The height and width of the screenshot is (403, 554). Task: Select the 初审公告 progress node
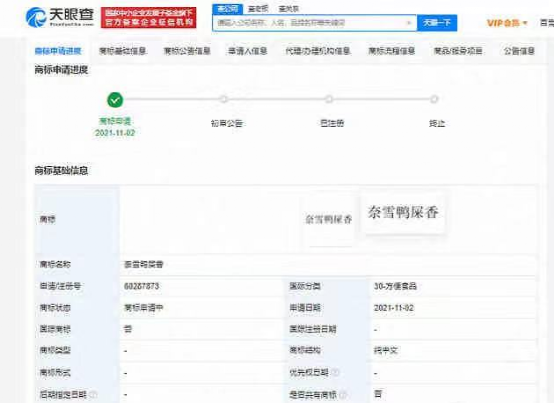click(x=223, y=99)
